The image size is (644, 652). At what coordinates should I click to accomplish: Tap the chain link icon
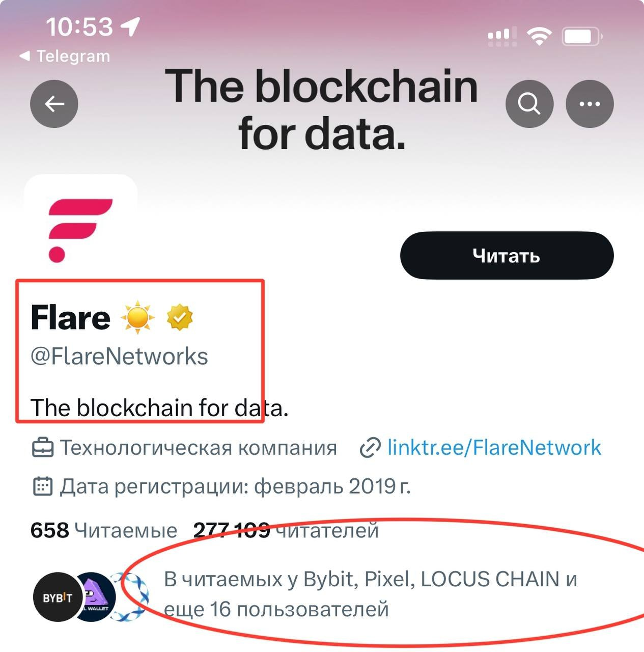tap(370, 448)
